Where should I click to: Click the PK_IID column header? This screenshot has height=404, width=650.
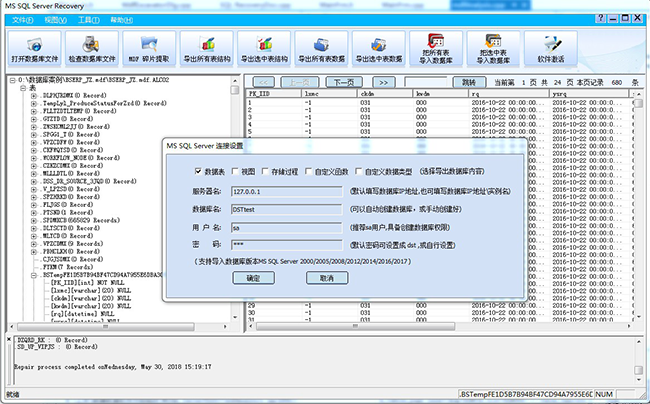point(274,94)
